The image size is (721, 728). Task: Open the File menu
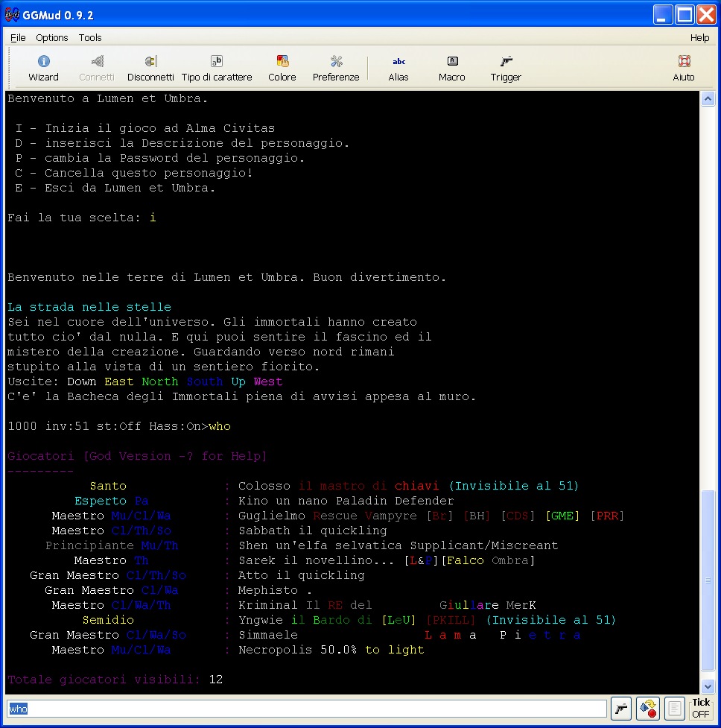[18, 37]
